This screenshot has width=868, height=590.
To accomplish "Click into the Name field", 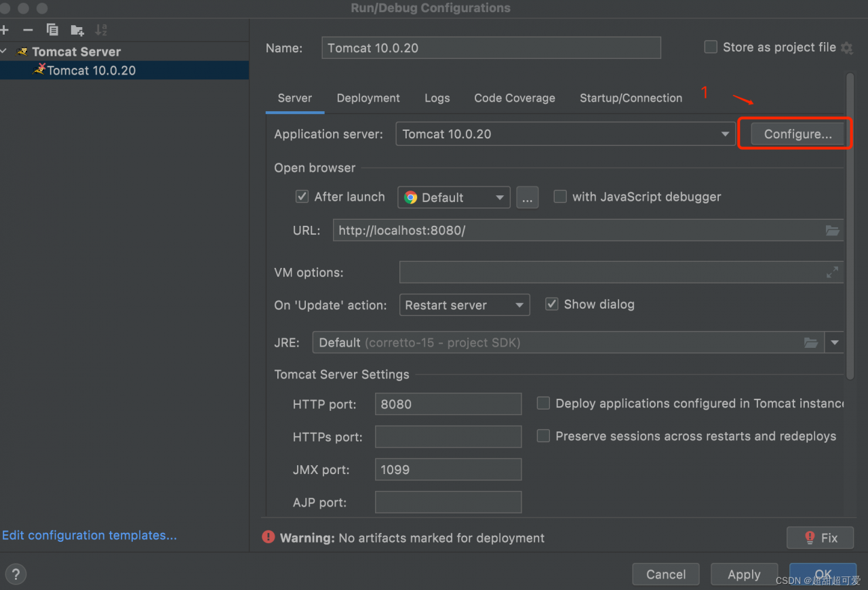I will pyautogui.click(x=491, y=48).
